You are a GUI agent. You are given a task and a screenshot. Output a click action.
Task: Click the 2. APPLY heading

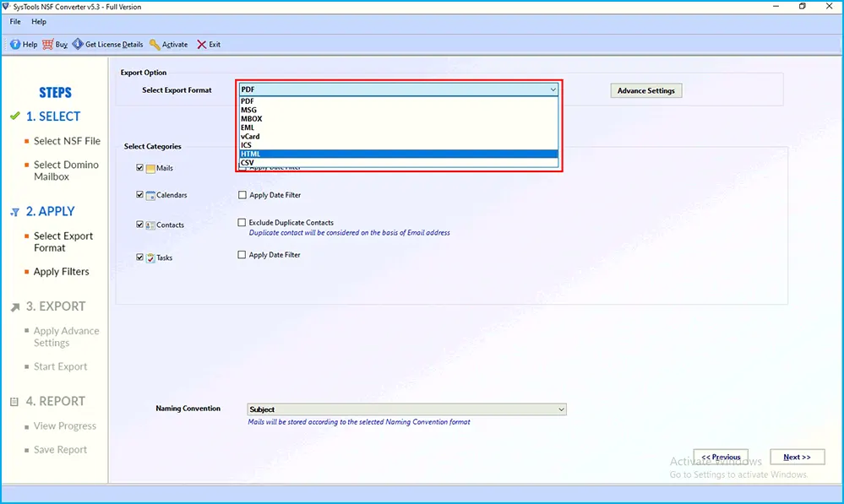(51, 211)
